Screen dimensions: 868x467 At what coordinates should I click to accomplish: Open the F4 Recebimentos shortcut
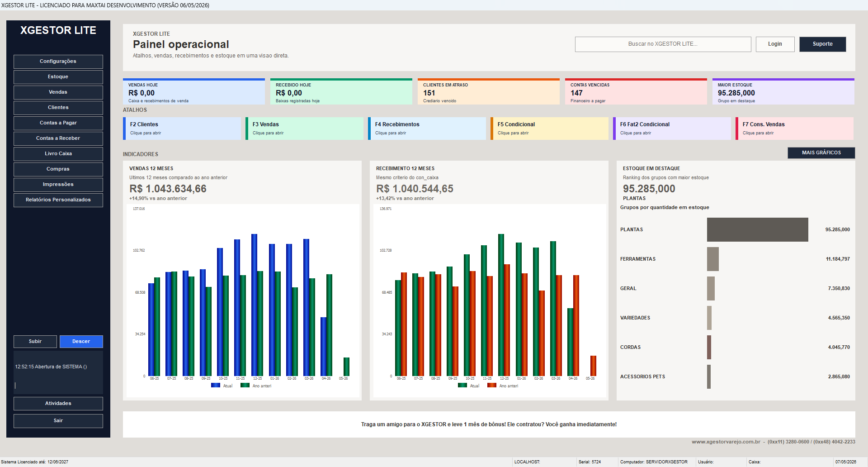click(427, 129)
